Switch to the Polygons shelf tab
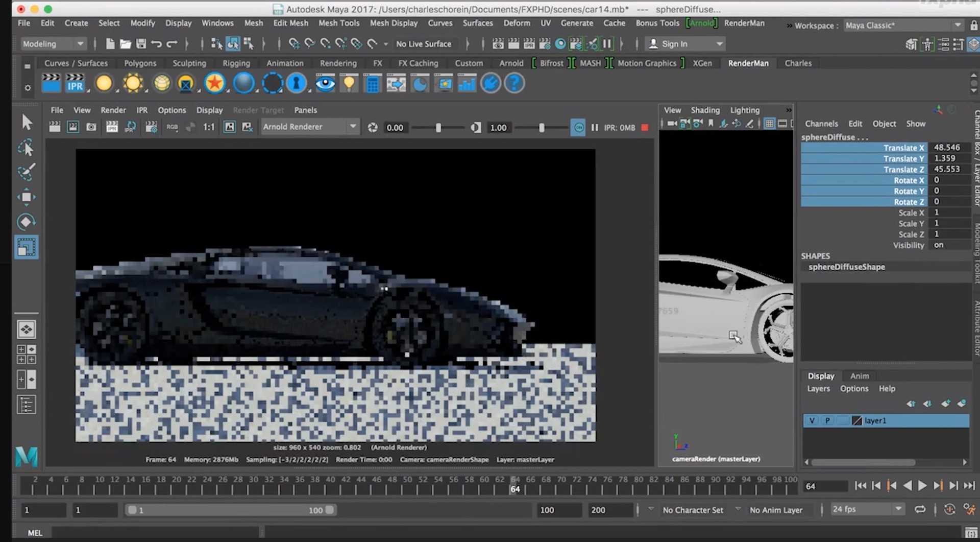 tap(140, 63)
